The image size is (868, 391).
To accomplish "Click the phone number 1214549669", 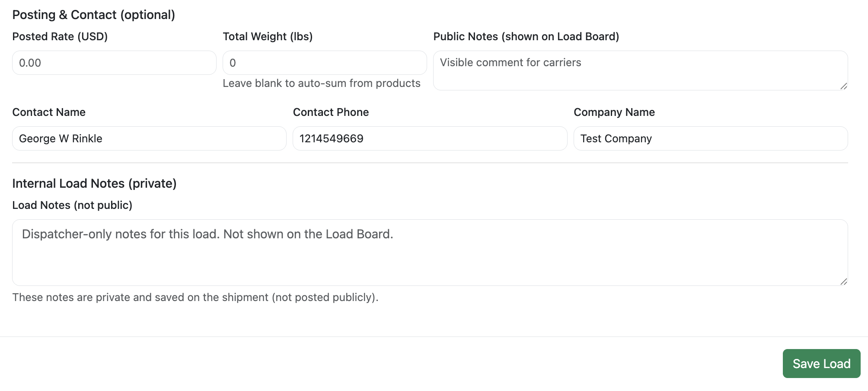I will point(331,138).
